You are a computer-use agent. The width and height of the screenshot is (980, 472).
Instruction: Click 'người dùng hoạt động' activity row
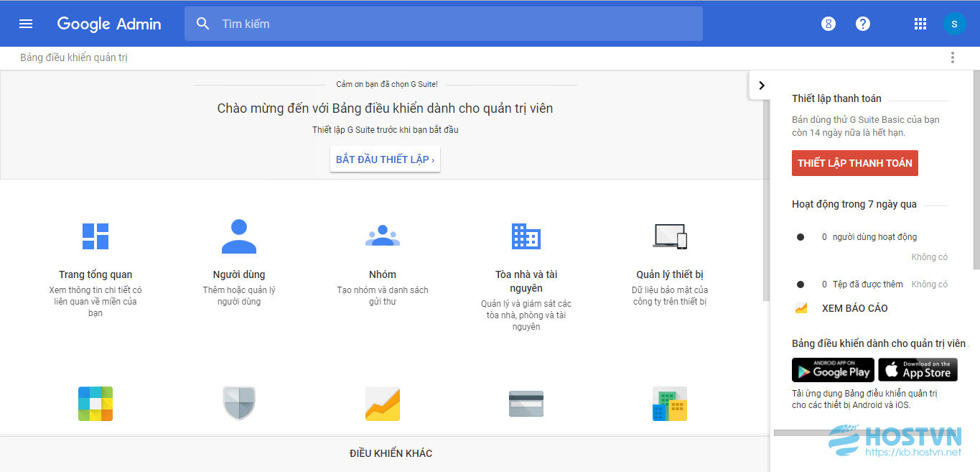[869, 237]
